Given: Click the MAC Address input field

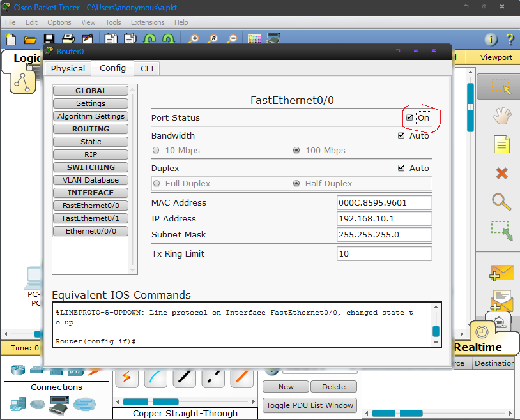Looking at the screenshot, I should (x=385, y=202).
